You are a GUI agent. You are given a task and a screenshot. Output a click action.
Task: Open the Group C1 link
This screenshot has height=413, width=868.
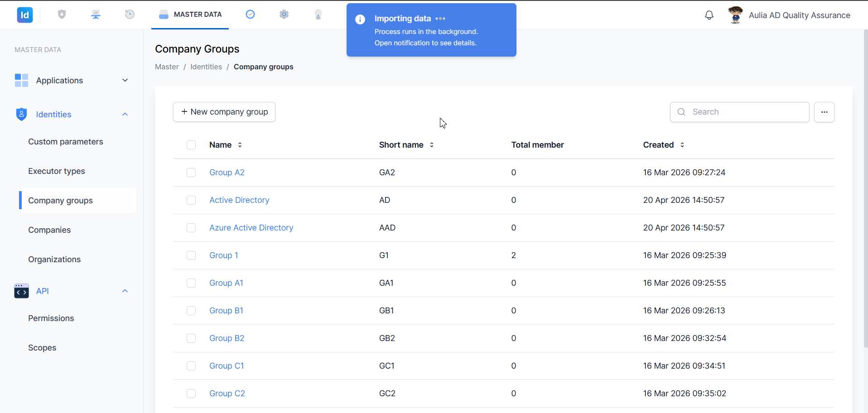click(x=227, y=366)
